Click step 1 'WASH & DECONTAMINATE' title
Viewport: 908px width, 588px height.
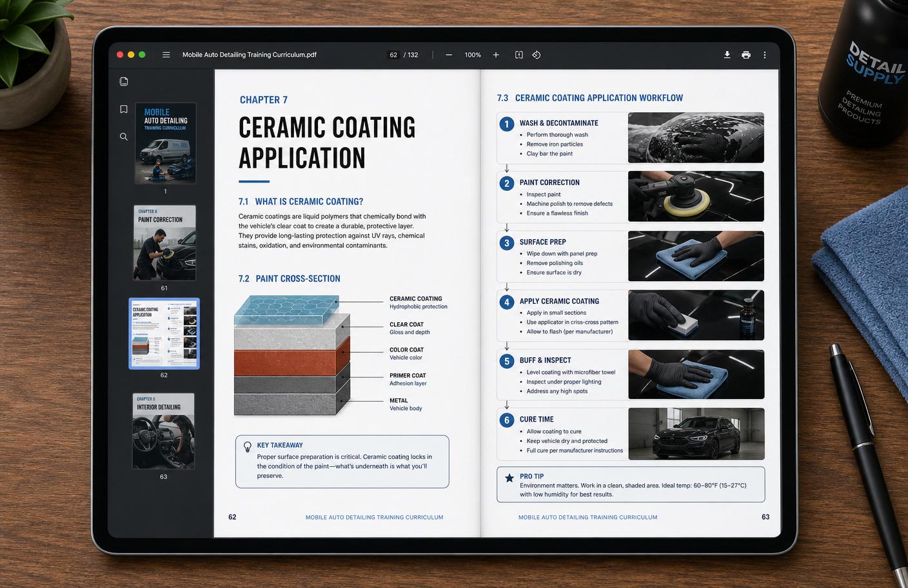tap(559, 123)
